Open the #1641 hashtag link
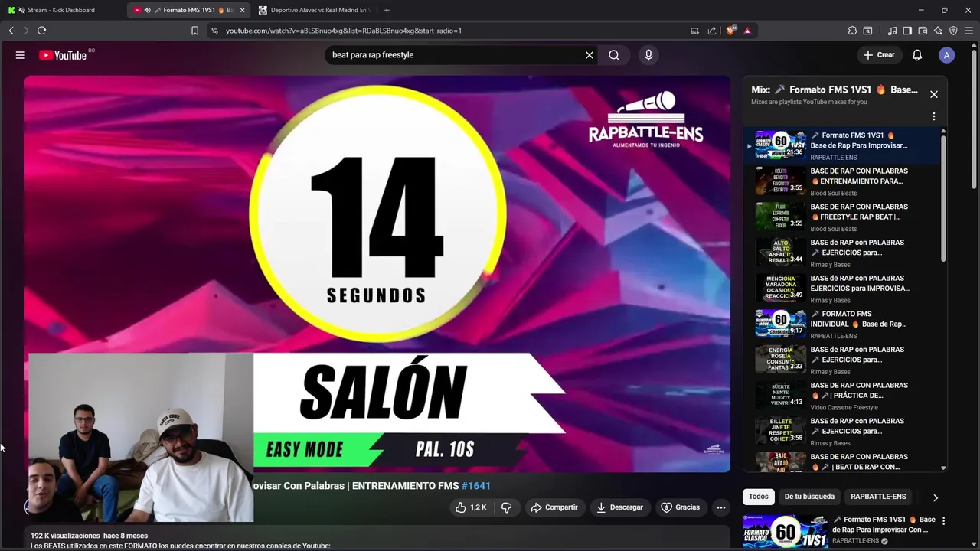Image resolution: width=980 pixels, height=551 pixels. [476, 486]
